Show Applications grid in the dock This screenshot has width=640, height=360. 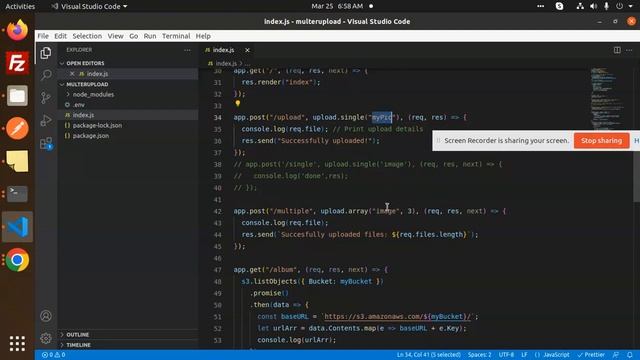(17, 344)
